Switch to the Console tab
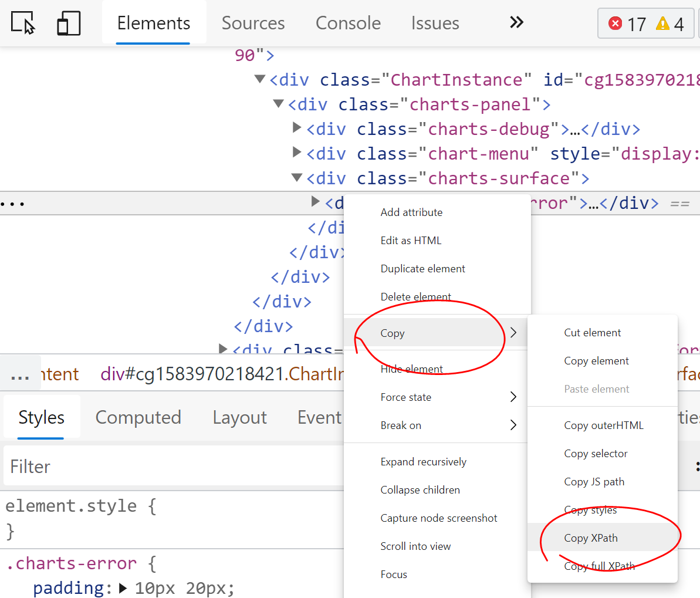 348,23
